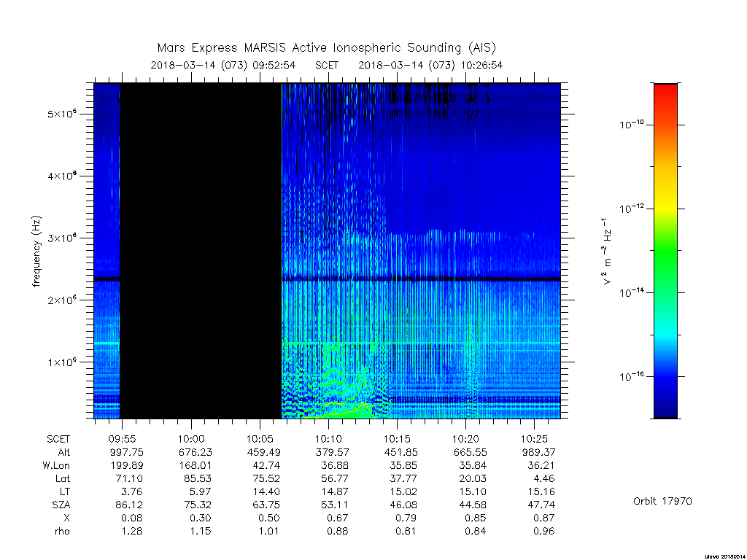Click the '10:10' time tick label
This screenshot has height=560, width=747.
[x=328, y=439]
